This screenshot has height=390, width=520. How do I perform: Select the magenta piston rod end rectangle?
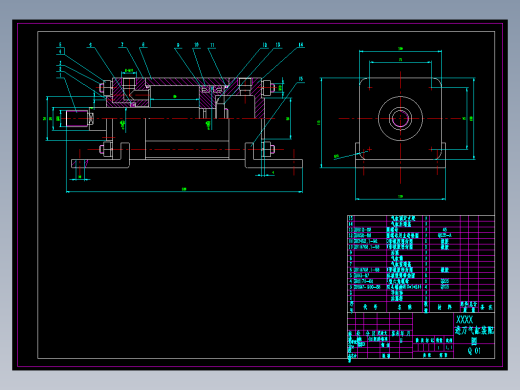[77, 119]
